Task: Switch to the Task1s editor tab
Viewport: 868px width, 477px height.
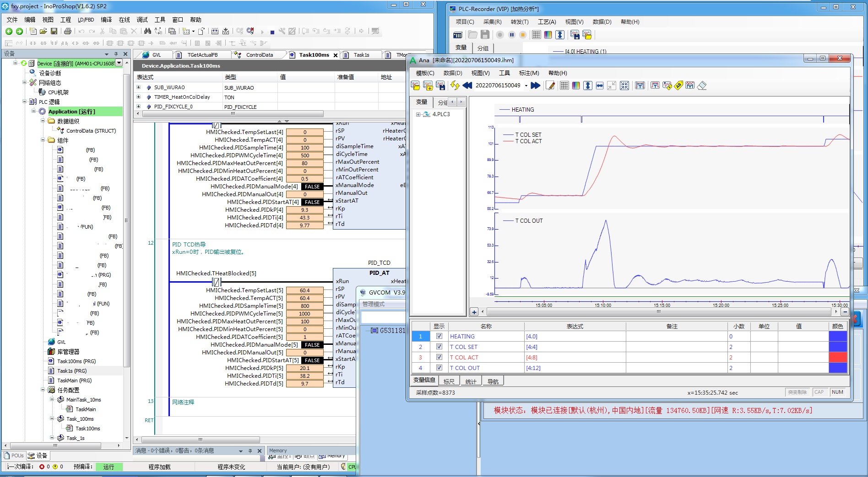Action: click(x=361, y=54)
